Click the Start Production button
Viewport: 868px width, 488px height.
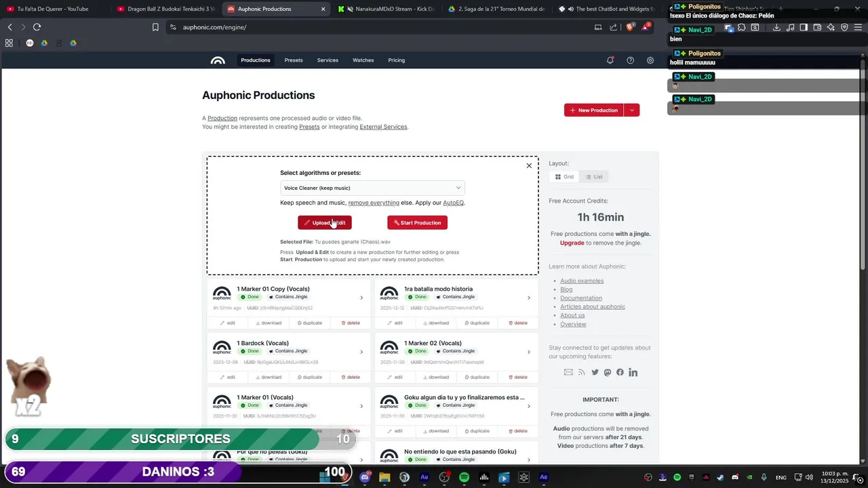coord(417,222)
